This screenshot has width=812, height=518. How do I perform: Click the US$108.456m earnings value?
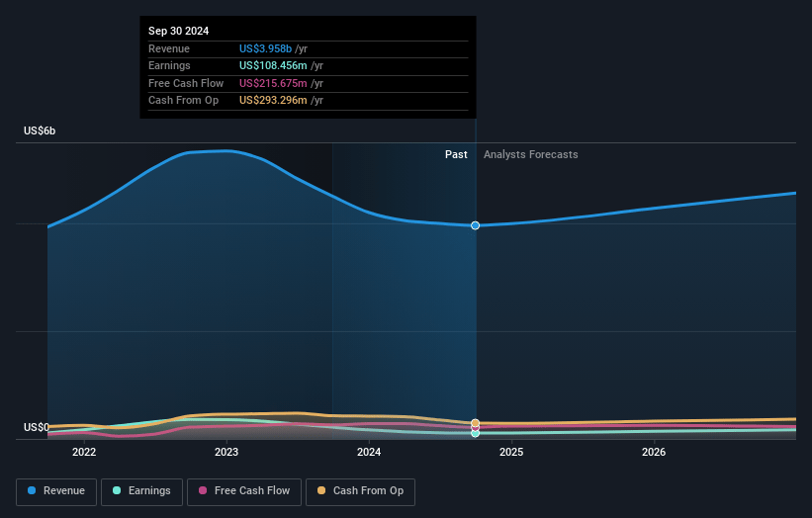click(273, 65)
